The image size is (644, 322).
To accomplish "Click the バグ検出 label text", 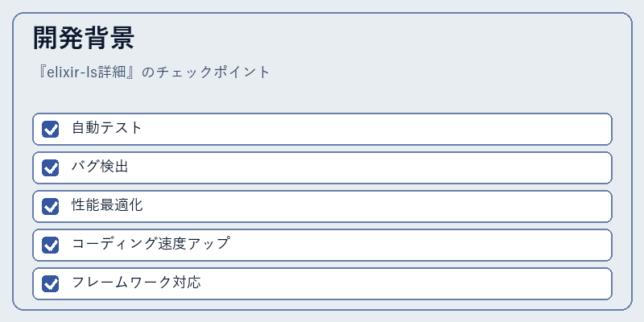I will 100,167.
